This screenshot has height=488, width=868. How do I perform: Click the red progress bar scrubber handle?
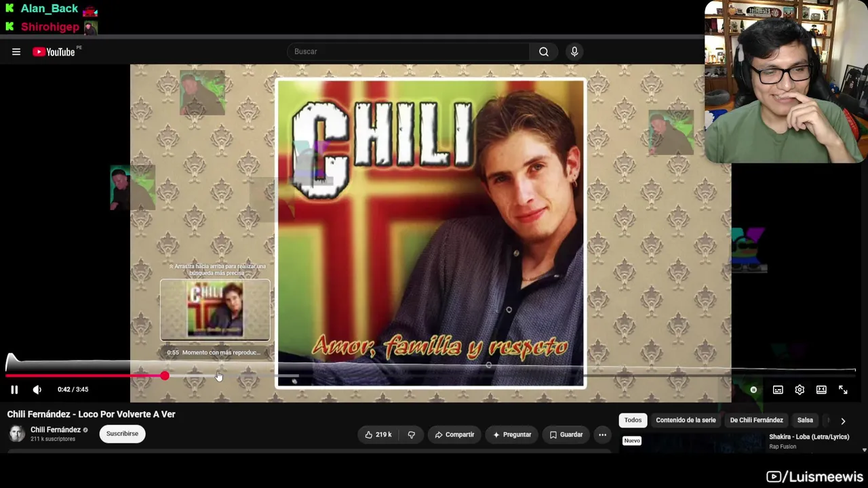coord(165,375)
